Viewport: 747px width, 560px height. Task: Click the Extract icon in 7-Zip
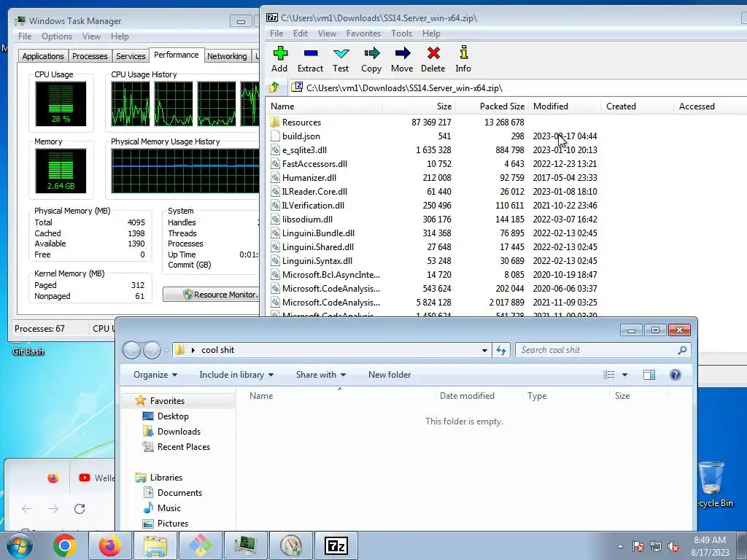311,52
